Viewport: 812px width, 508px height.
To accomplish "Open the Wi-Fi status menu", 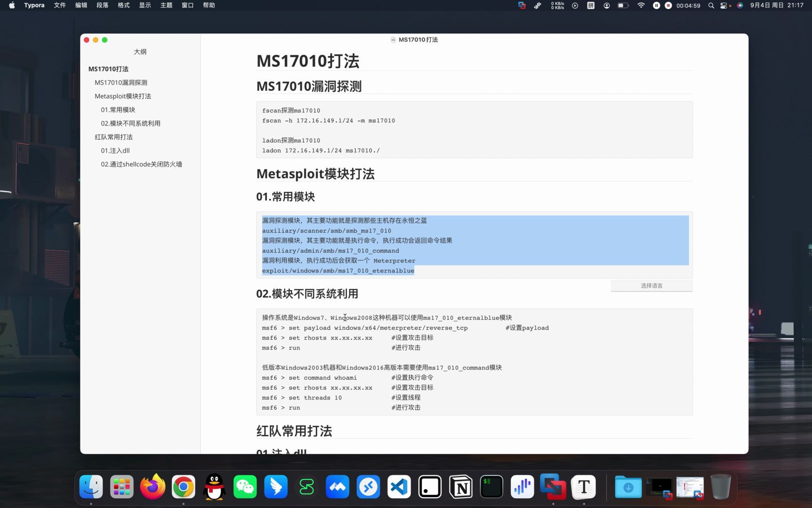I will pyautogui.click(x=641, y=5).
